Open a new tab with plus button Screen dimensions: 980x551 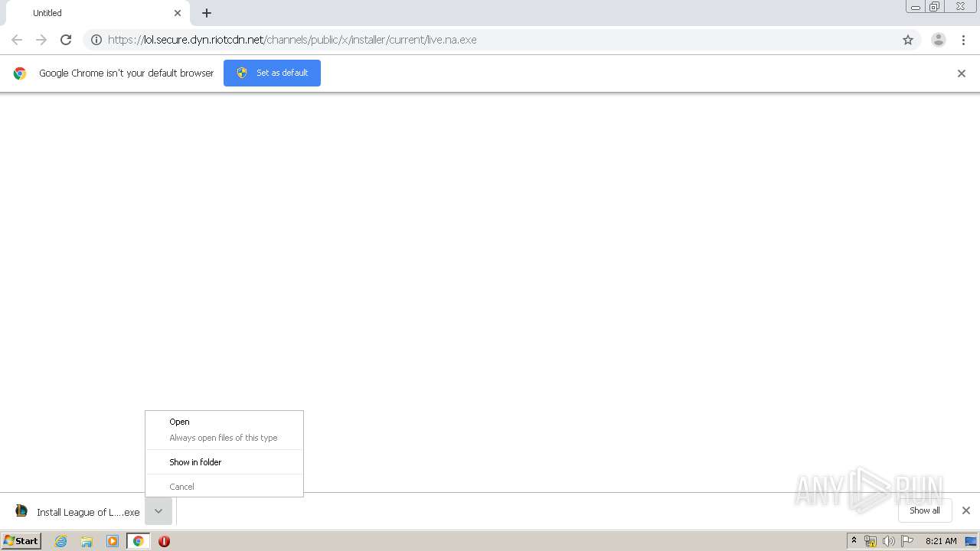coord(207,13)
